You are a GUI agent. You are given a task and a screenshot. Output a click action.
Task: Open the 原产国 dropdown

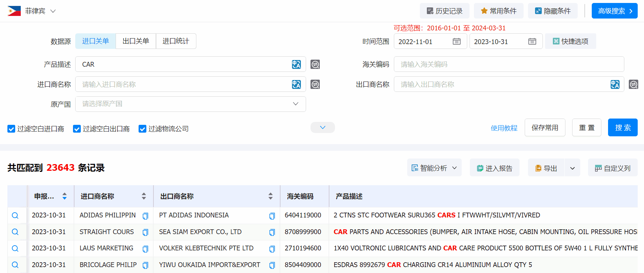[190, 104]
